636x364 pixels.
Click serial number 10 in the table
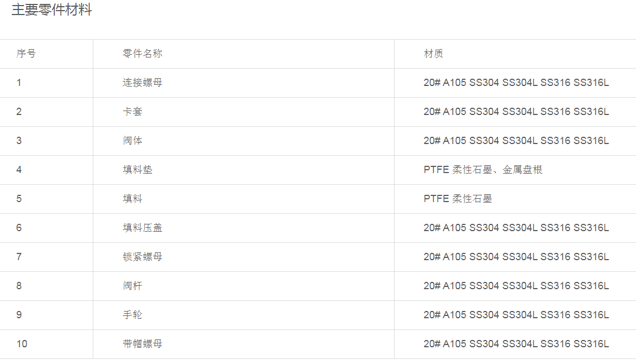pyautogui.click(x=22, y=344)
